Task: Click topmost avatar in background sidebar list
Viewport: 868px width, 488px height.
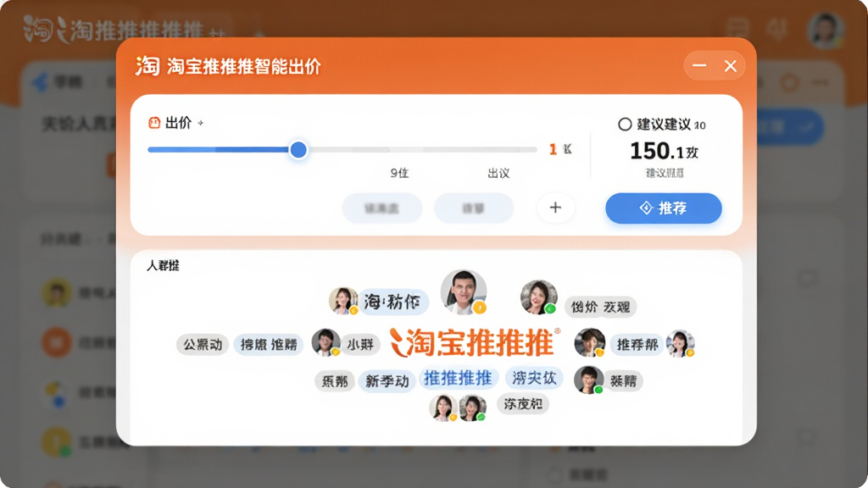Action: pyautogui.click(x=57, y=292)
